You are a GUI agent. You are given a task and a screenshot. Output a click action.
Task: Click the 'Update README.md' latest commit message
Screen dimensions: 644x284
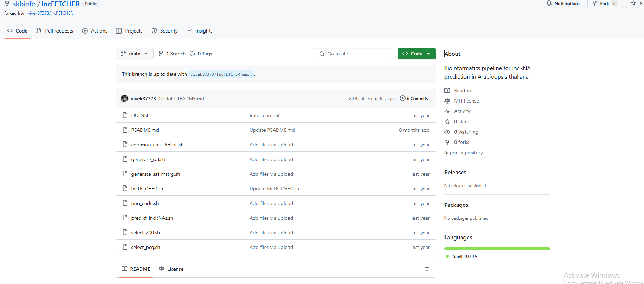click(x=181, y=99)
